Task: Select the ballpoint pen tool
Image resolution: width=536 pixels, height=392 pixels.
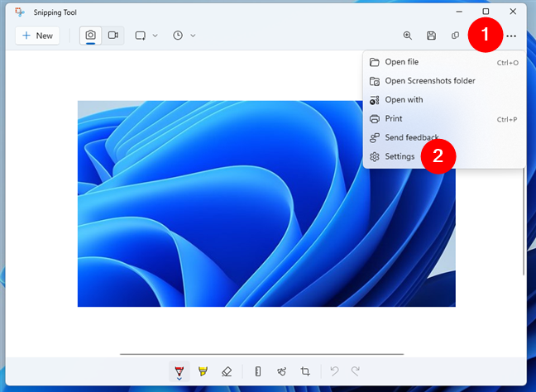Action: 179,371
